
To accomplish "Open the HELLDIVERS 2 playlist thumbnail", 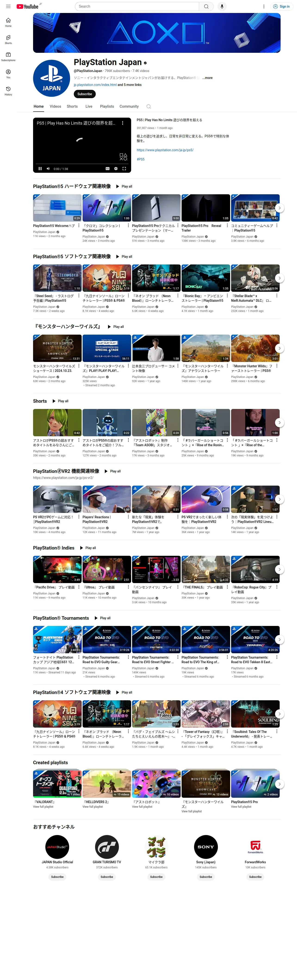I will click(107, 784).
